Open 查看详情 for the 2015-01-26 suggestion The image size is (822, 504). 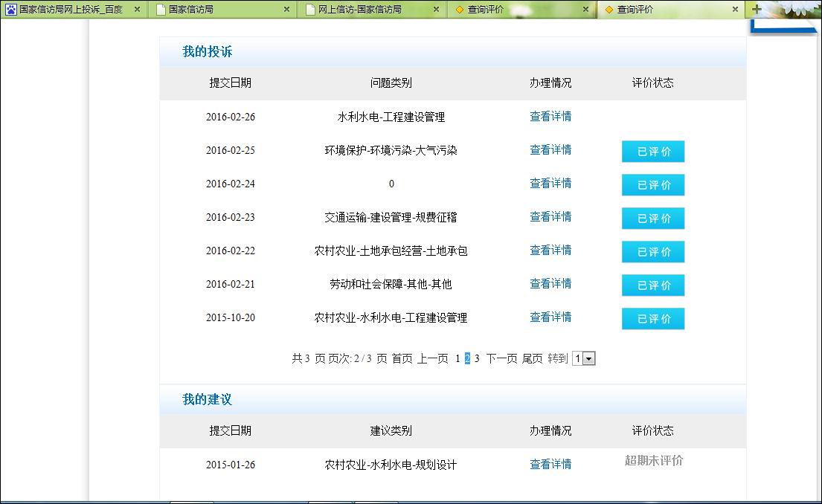coord(550,464)
